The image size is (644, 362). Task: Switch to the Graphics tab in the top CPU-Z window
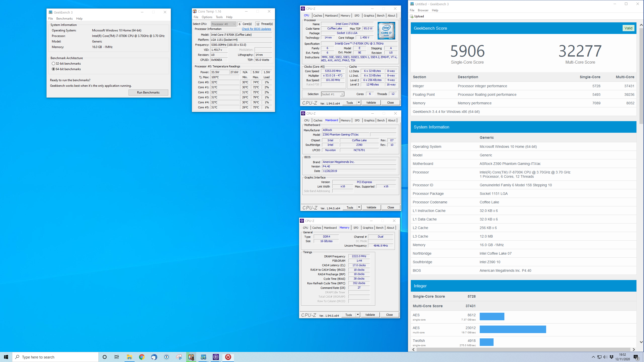point(369,16)
